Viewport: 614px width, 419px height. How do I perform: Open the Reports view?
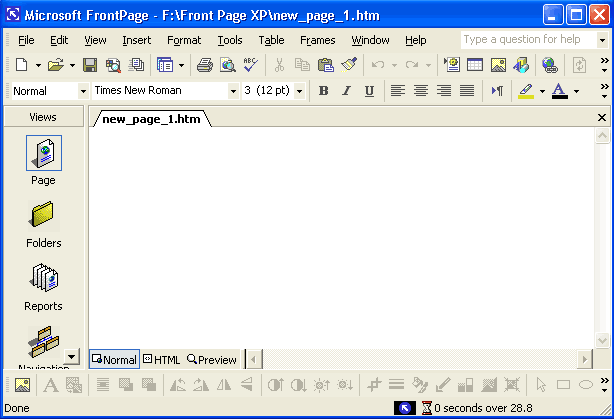tap(43, 287)
